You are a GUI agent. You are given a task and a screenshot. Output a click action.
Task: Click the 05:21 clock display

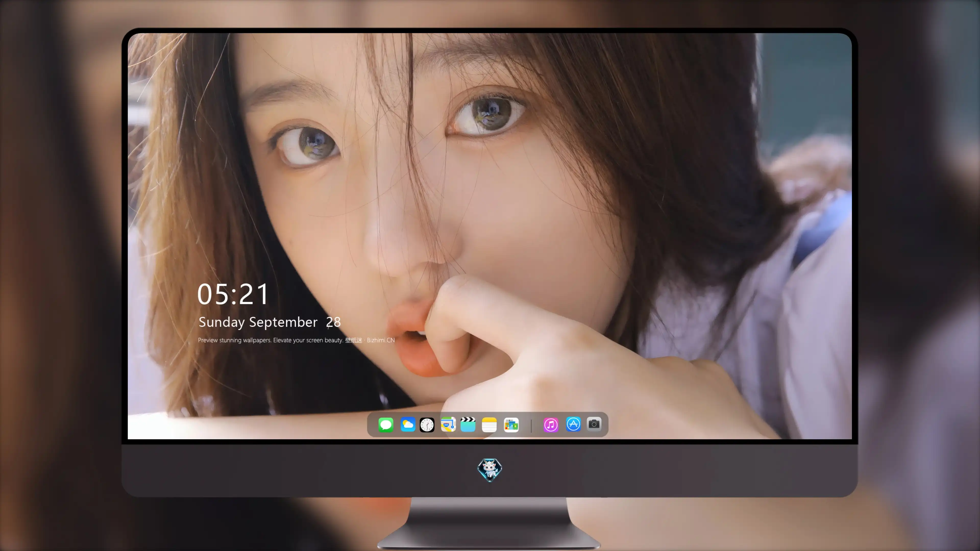[x=233, y=294]
